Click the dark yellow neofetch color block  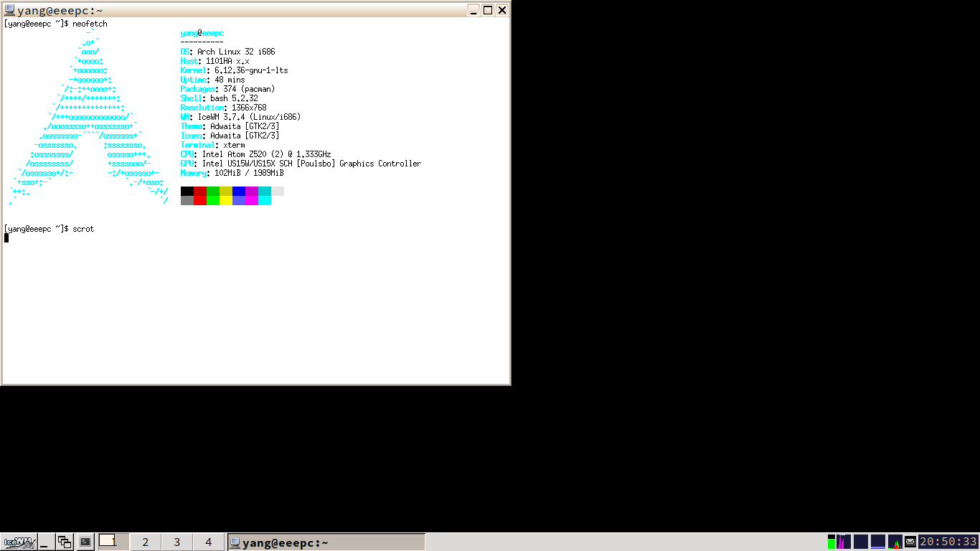(x=226, y=191)
